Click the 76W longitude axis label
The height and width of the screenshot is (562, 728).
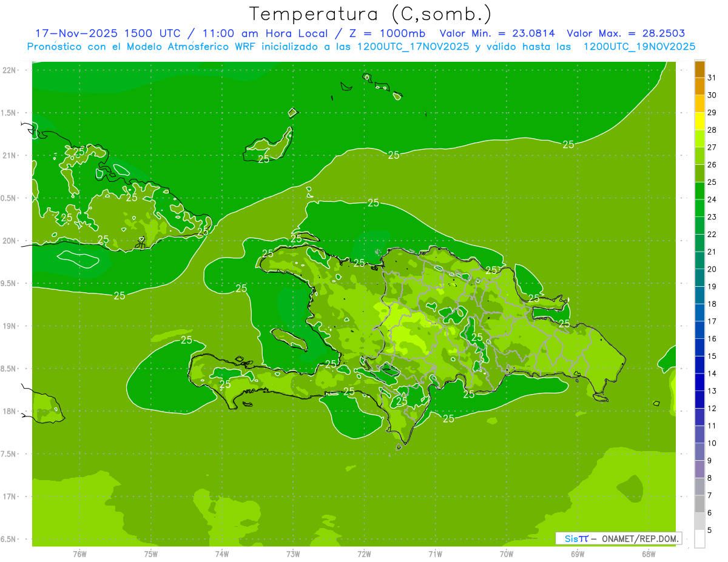pyautogui.click(x=79, y=554)
